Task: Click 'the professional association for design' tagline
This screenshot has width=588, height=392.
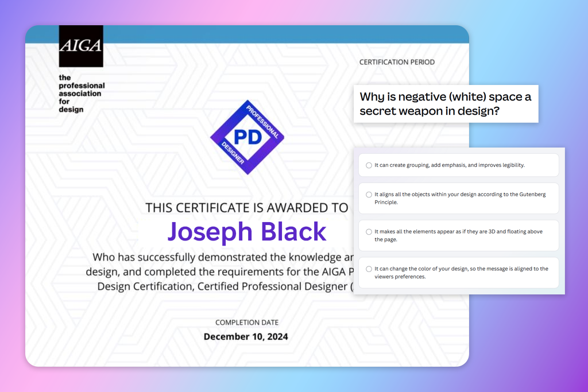Action: [82, 94]
